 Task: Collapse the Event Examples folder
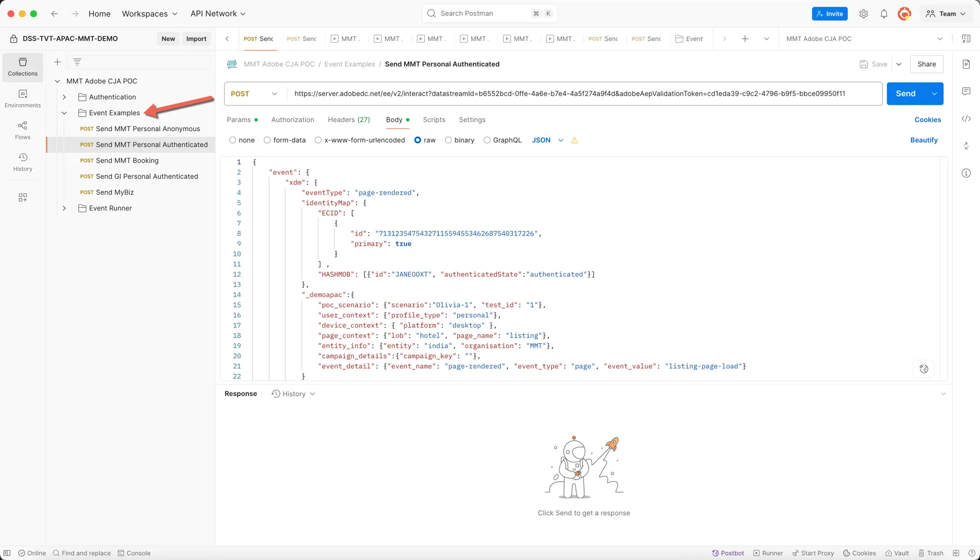[64, 113]
